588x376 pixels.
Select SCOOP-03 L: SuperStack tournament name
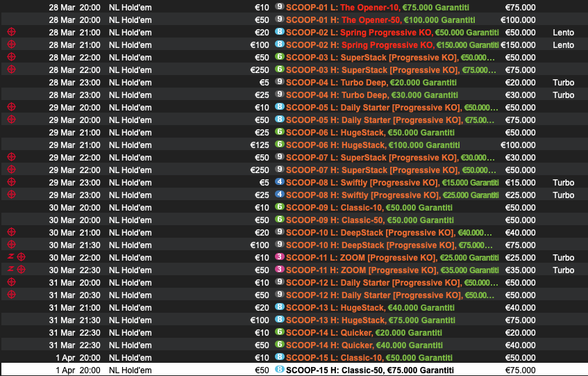click(x=390, y=58)
